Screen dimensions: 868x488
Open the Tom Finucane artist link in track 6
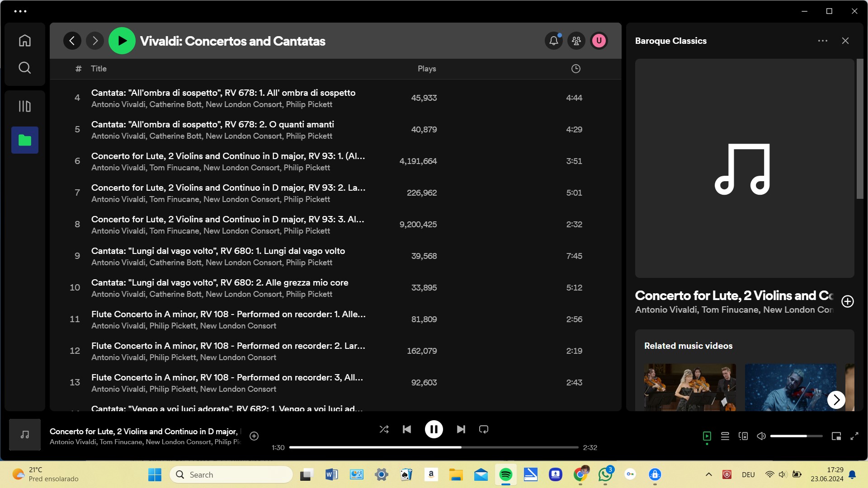click(x=174, y=168)
